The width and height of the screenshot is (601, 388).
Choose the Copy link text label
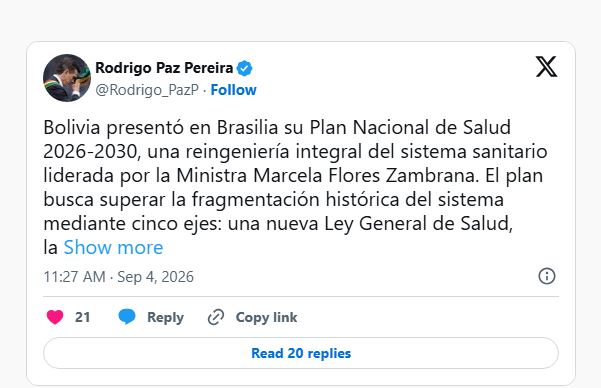(x=266, y=317)
